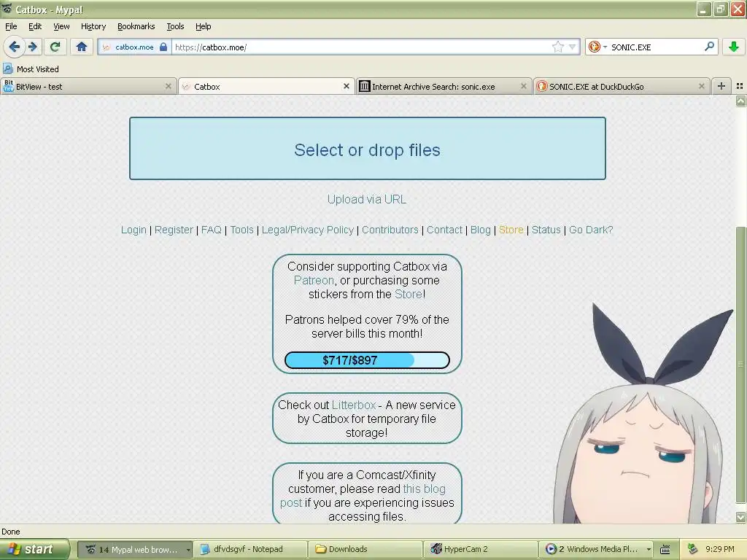Go back with the back arrow button
Image resolution: width=747 pixels, height=560 pixels.
(14, 47)
